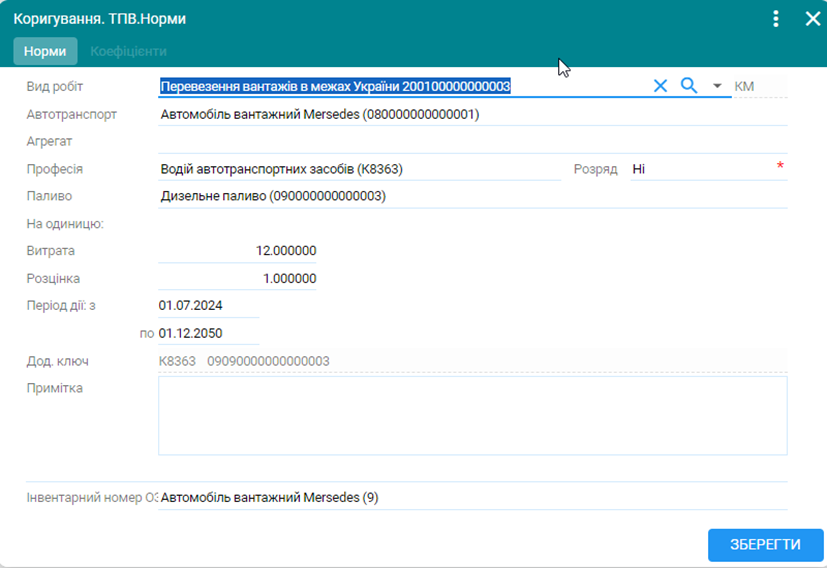827x568 pixels.
Task: Change the period end date 01.12.2050
Action: coord(208,333)
